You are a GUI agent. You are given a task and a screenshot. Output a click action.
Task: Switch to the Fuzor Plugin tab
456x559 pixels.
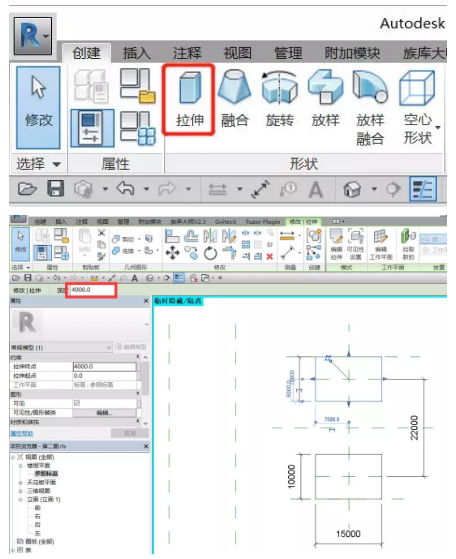coord(263,221)
